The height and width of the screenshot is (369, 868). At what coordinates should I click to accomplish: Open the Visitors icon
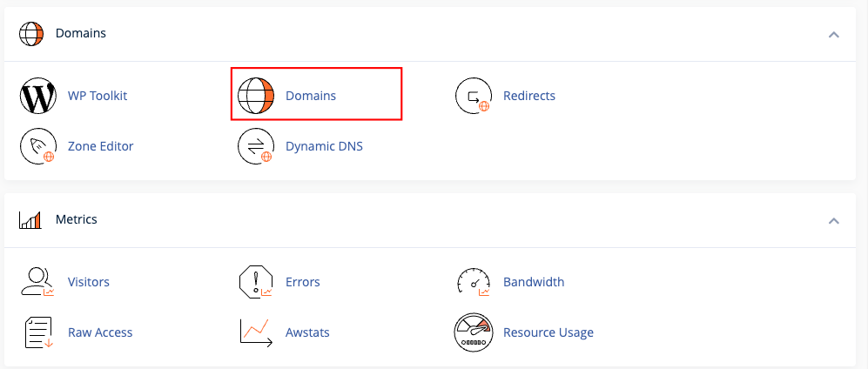pos(37,282)
